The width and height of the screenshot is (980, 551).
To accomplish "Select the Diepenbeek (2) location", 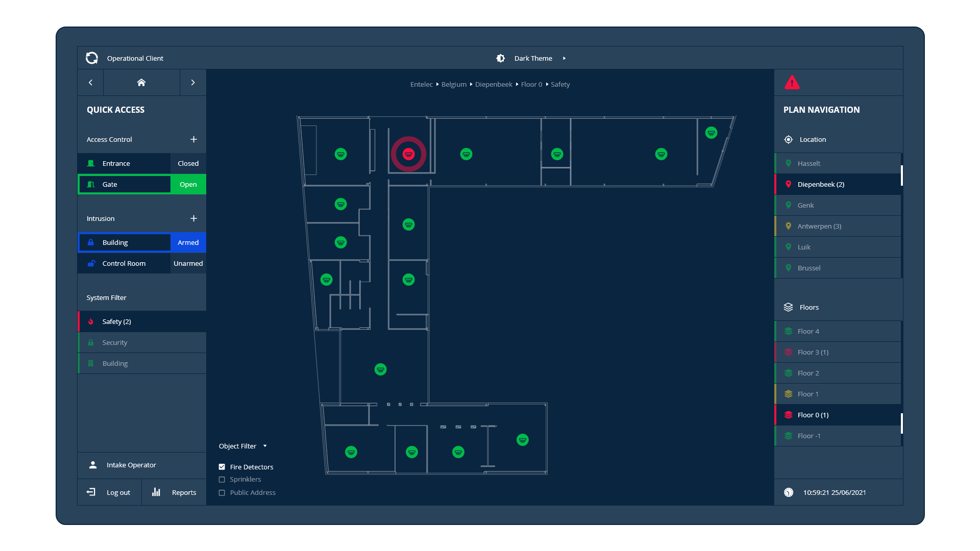I will (838, 184).
